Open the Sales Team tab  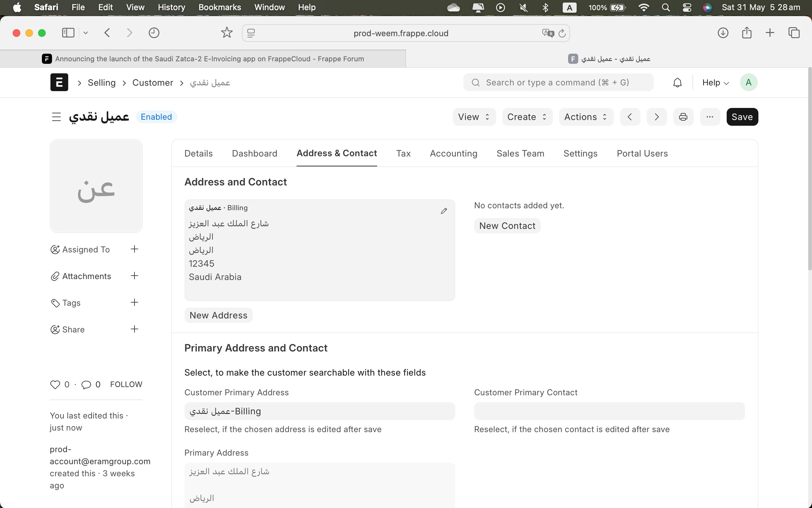521,154
